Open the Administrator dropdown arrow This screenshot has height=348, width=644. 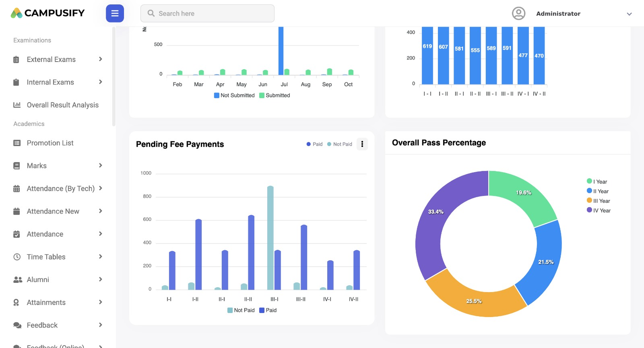(x=629, y=14)
